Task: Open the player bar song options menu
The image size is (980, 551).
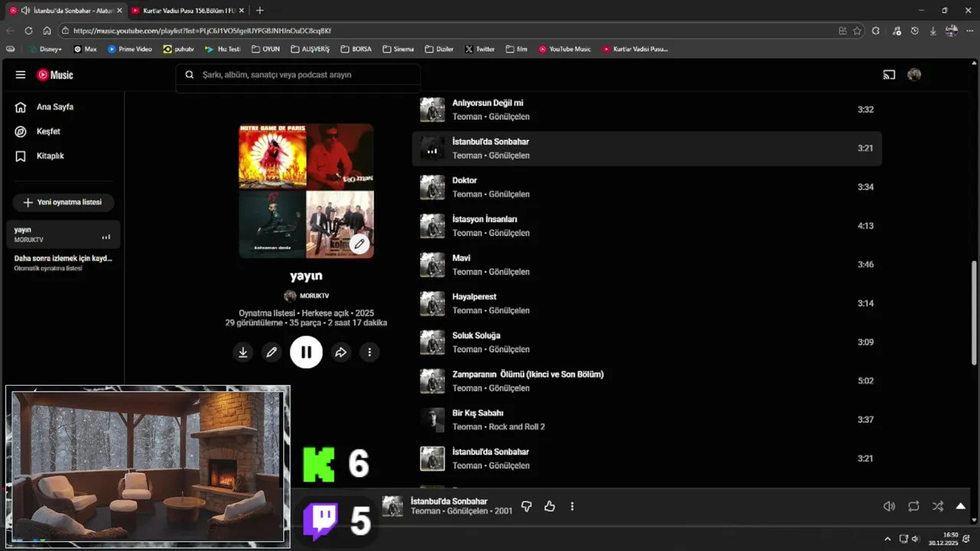Action: pos(572,506)
